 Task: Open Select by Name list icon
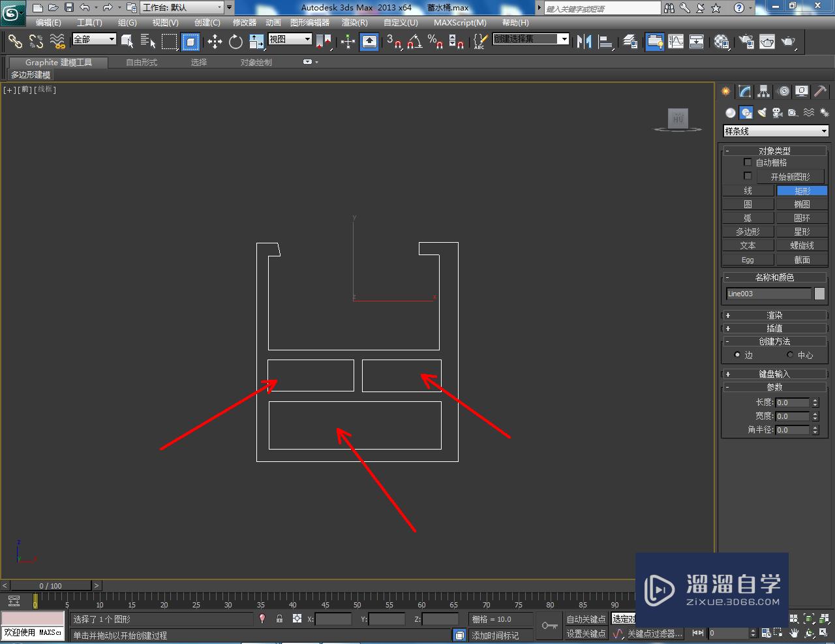point(148,42)
